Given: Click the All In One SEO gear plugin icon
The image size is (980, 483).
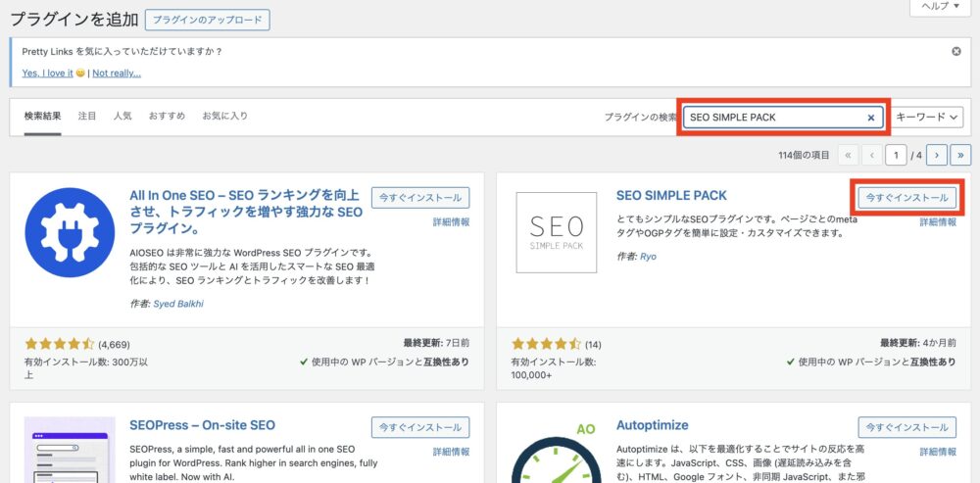Looking at the screenshot, I should [70, 232].
